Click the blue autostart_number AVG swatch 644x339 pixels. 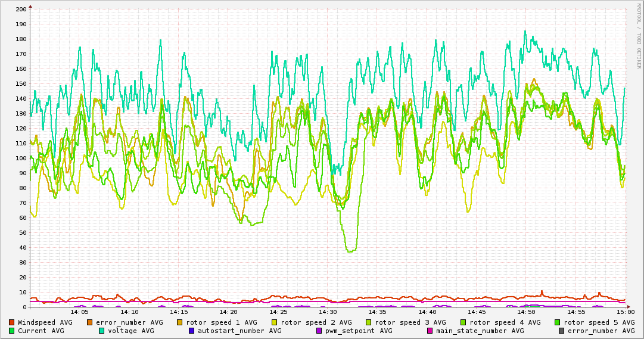click(191, 331)
